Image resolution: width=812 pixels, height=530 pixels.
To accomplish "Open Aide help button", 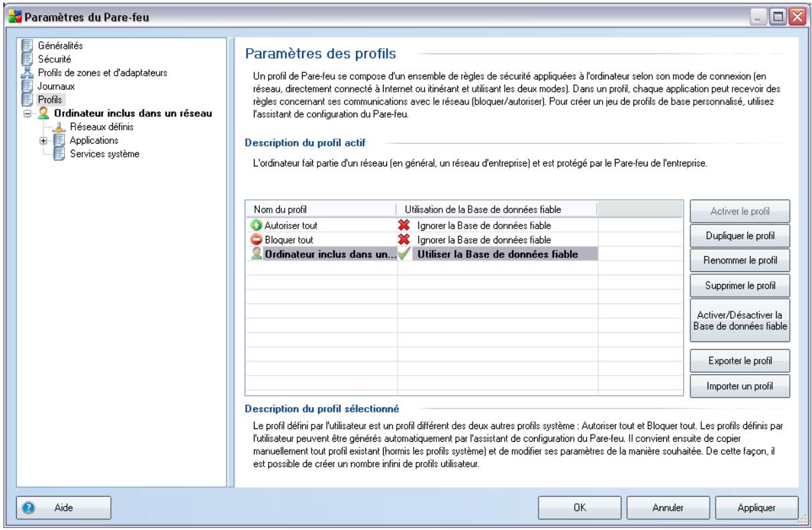I will (x=63, y=507).
